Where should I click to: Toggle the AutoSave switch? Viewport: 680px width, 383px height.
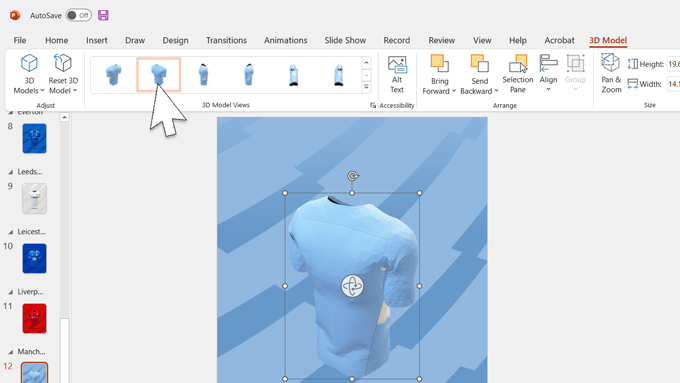pyautogui.click(x=78, y=15)
